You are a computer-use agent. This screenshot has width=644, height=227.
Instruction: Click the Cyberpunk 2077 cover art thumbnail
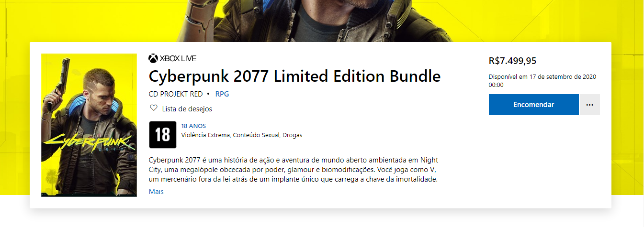click(x=82, y=125)
